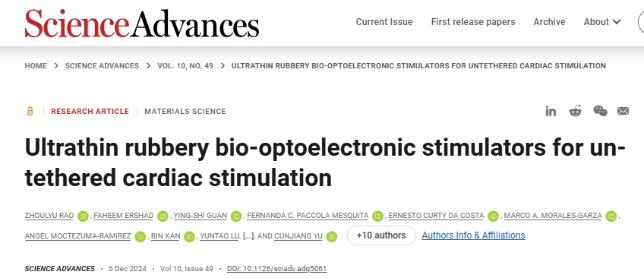Open Zhoulyu Rao's ORCID icon
Image resolution: width=644 pixels, height=278 pixels.
(83, 216)
